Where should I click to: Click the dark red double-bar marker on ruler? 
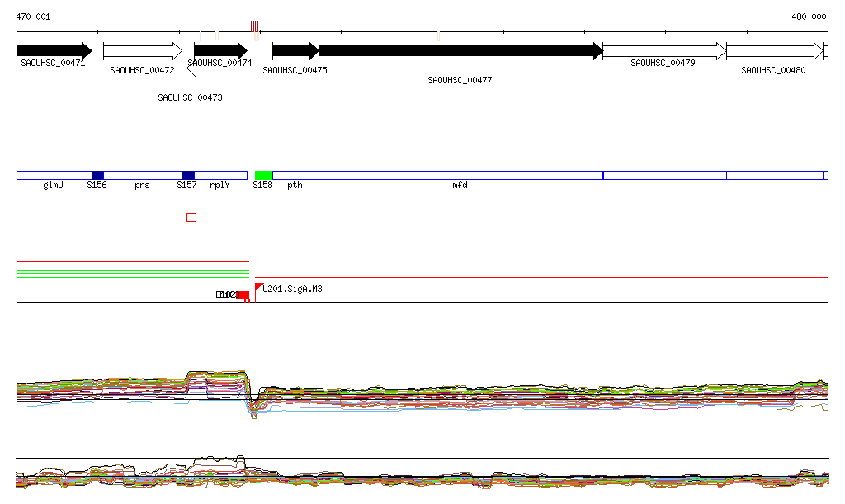tap(255, 26)
